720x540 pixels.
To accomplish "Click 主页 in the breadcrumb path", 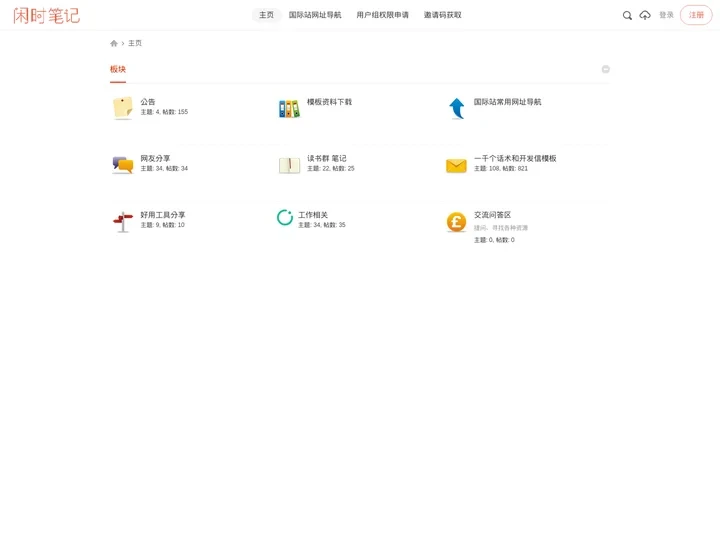I will 135,44.
